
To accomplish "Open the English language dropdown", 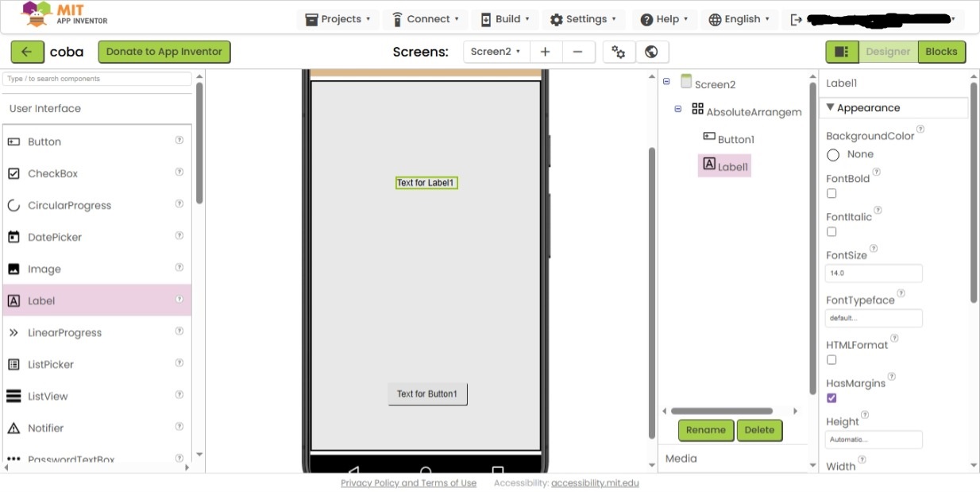I will 739,19.
